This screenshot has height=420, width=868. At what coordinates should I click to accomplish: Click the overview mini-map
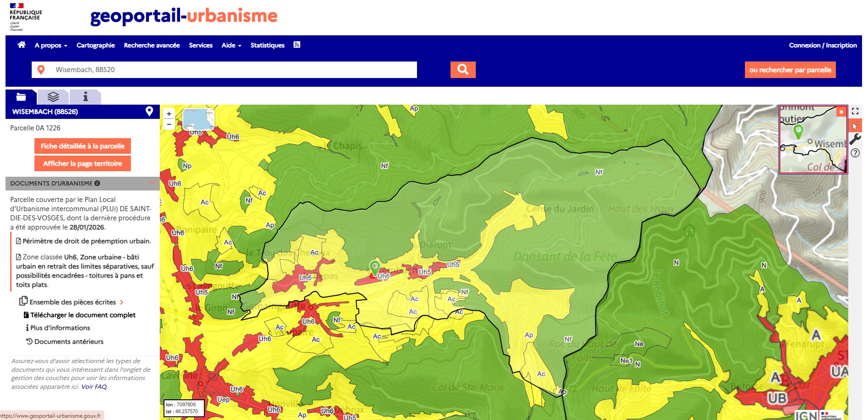pyautogui.click(x=813, y=140)
